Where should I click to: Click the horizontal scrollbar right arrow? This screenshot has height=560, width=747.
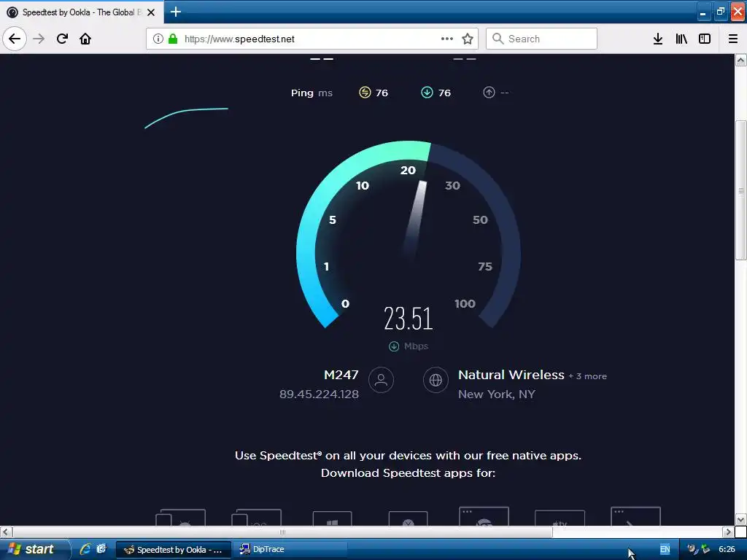pyautogui.click(x=729, y=532)
